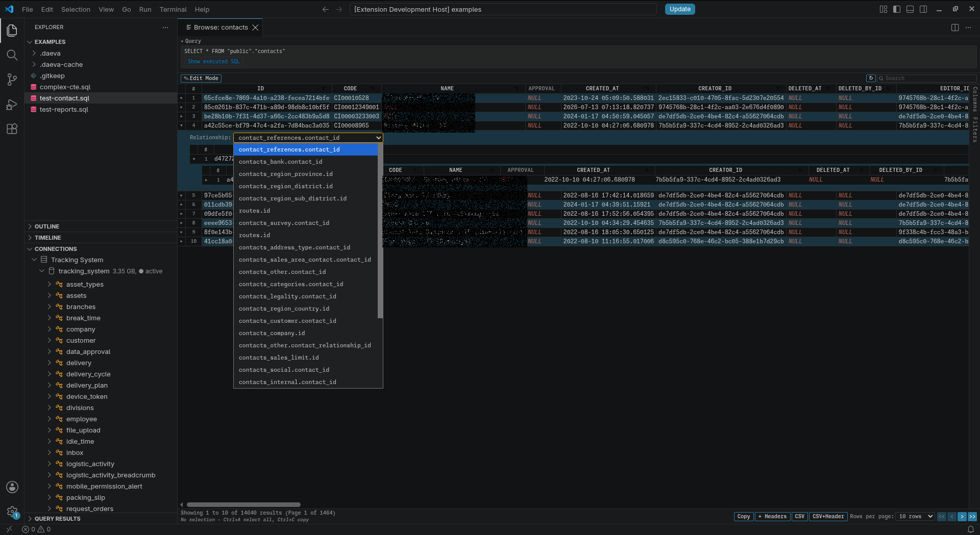Toggle the secondary side bar icon
This screenshot has width=980, height=535.
(923, 9)
